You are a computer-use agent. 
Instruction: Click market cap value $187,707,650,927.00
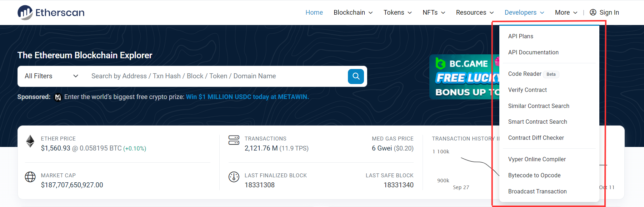(x=72, y=185)
